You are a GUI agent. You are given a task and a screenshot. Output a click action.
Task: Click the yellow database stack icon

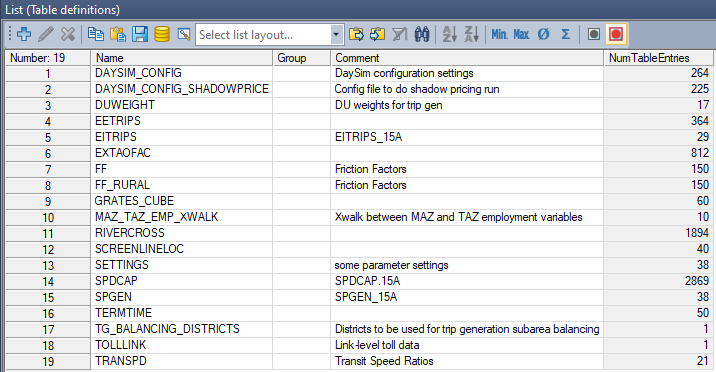(162, 34)
